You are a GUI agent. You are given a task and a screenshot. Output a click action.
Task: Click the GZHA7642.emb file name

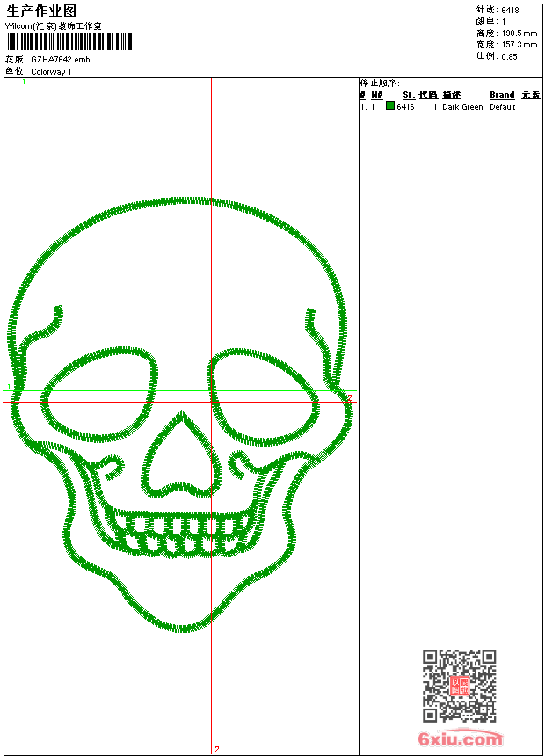[x=60, y=60]
